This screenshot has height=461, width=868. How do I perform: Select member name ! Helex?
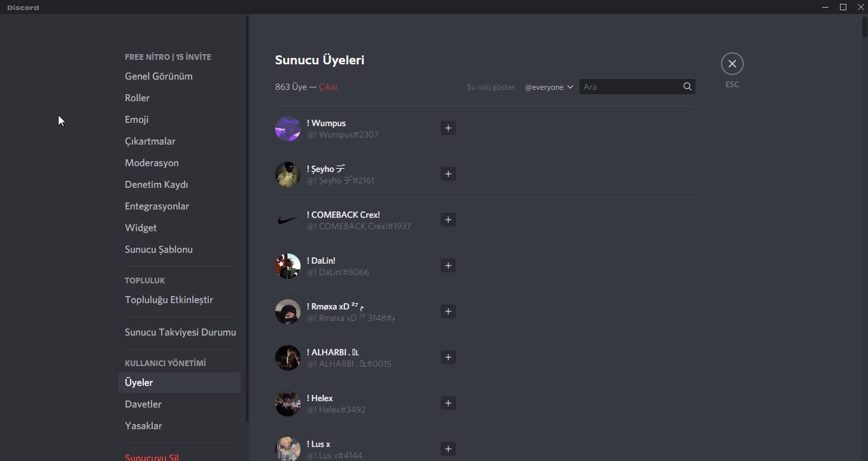(320, 398)
